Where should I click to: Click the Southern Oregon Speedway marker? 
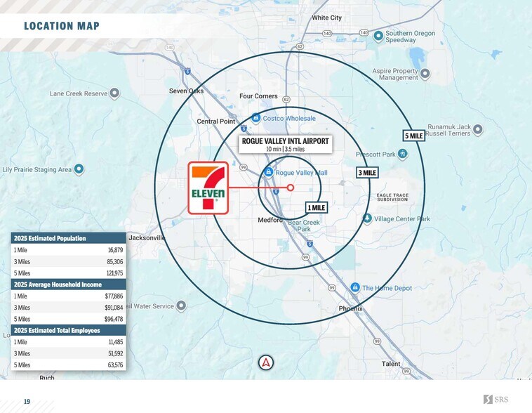click(x=378, y=36)
